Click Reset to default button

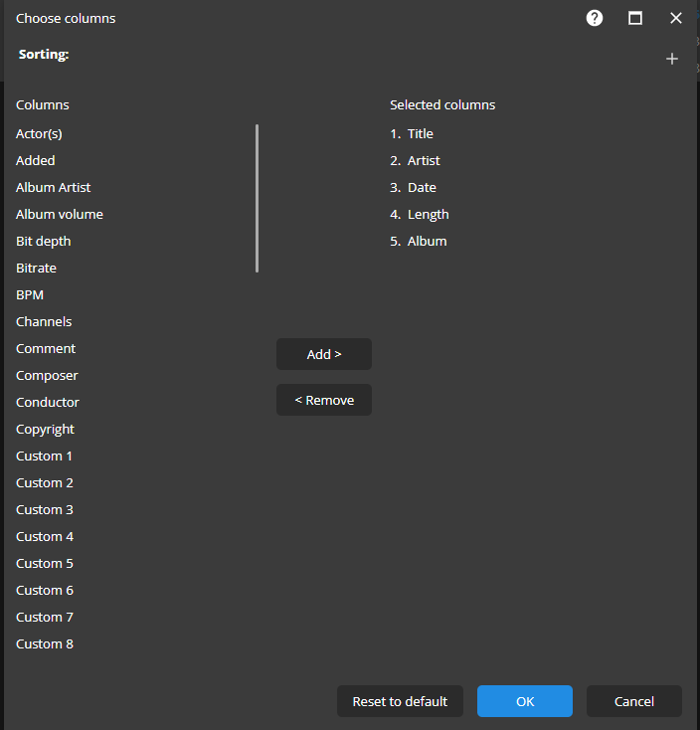pyautogui.click(x=400, y=701)
